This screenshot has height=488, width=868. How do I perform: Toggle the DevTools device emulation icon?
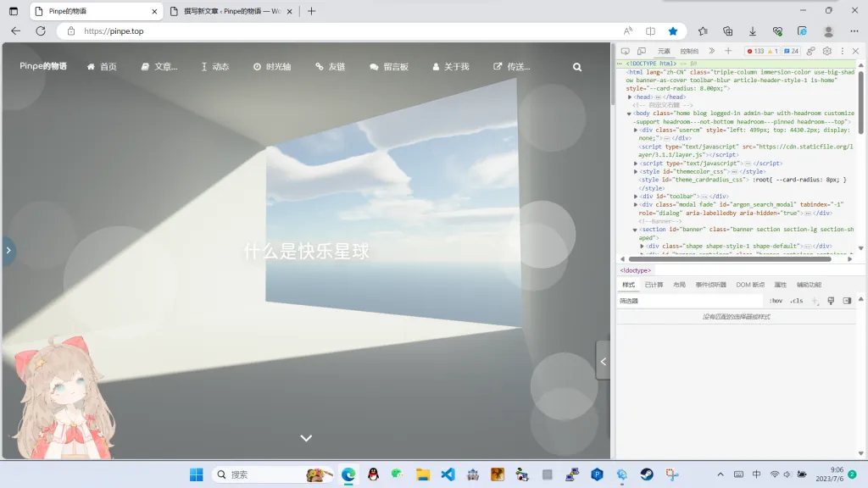[x=642, y=51]
